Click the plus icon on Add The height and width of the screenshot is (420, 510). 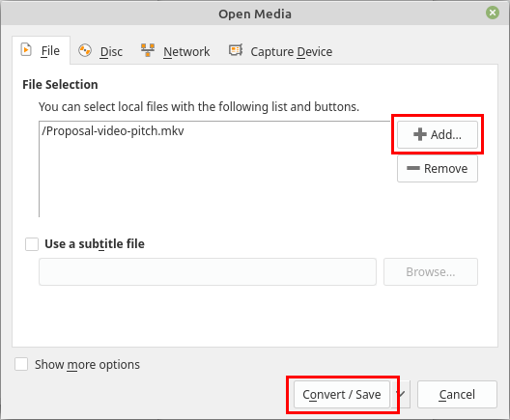420,134
